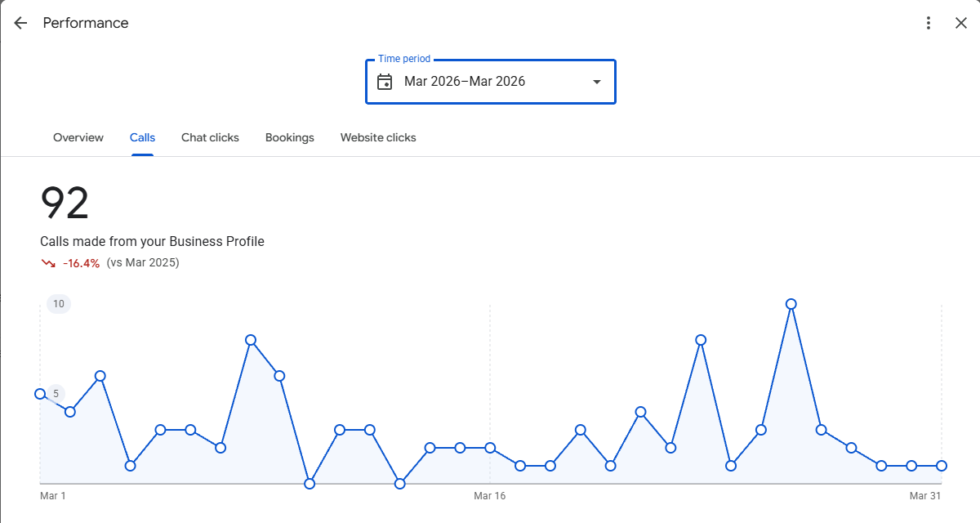
Task: View the Website clicks tab
Action: click(x=378, y=137)
